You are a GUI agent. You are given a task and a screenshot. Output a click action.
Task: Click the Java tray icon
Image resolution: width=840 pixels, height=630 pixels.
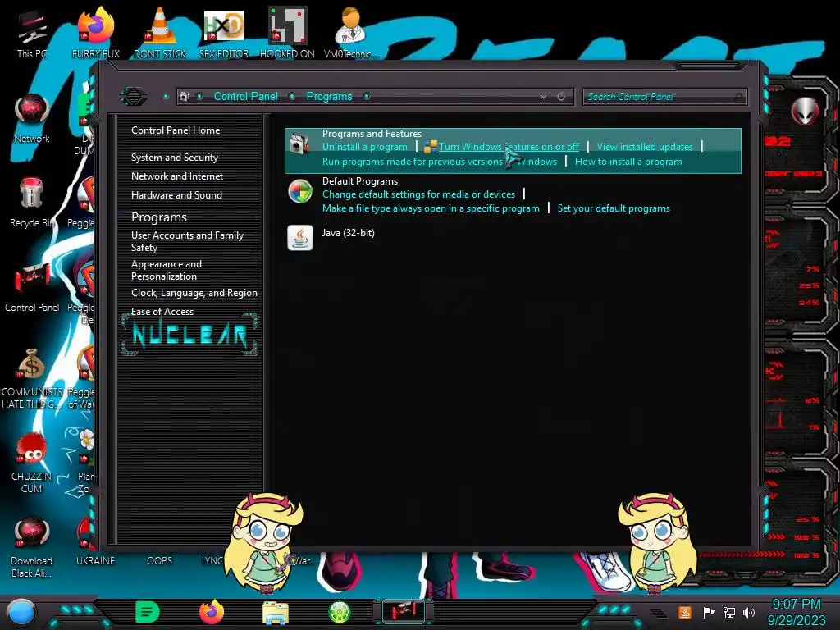click(x=685, y=612)
